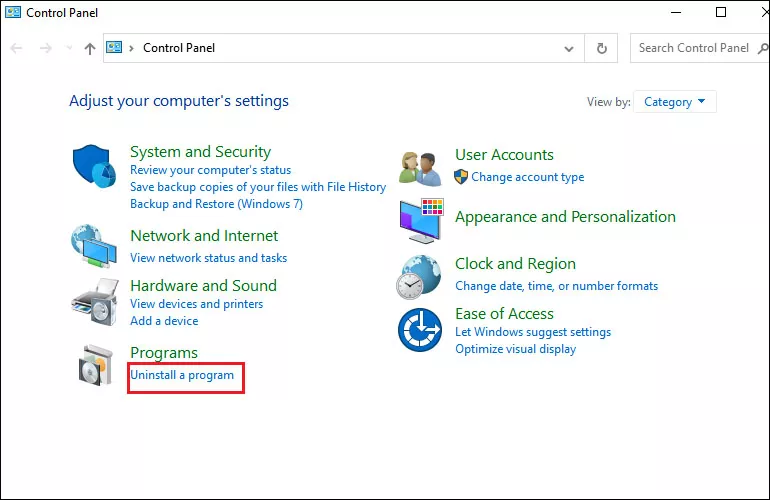Click Change account type link

[x=527, y=177]
